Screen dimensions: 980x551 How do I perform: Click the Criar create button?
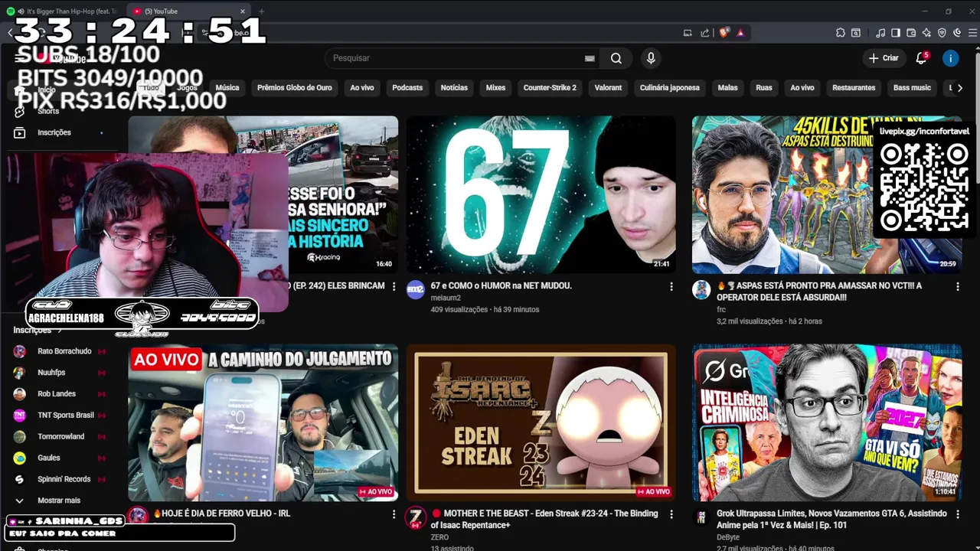(x=884, y=58)
